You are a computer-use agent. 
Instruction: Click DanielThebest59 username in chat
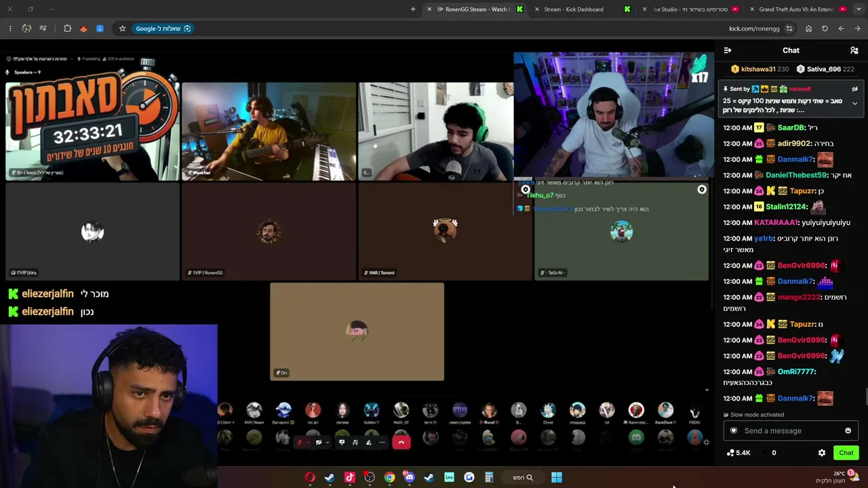point(796,175)
